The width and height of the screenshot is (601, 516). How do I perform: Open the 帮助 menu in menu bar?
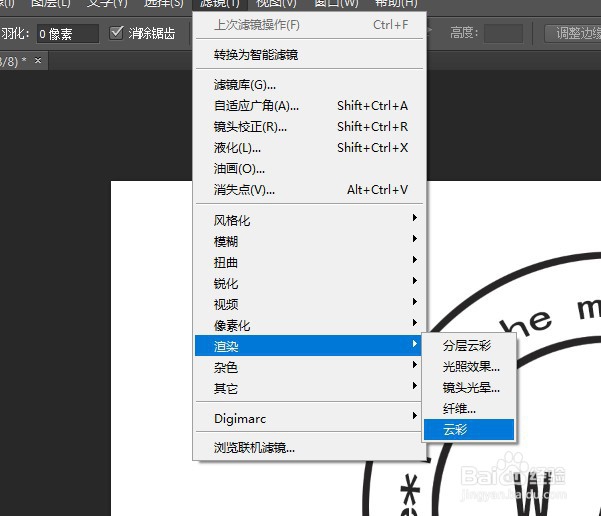tap(396, 4)
